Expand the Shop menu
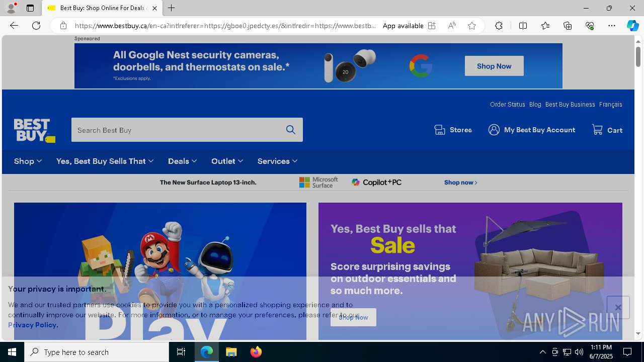This screenshot has height=362, width=644. click(28, 161)
